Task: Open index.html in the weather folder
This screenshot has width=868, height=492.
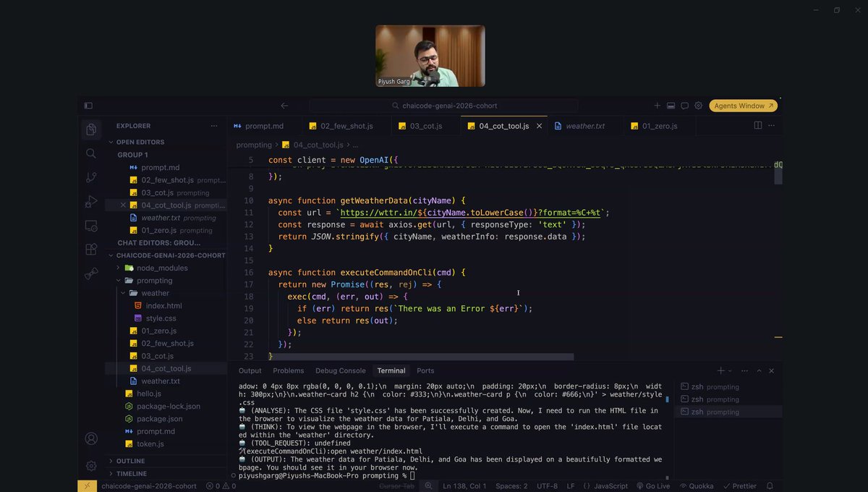Action: point(163,306)
